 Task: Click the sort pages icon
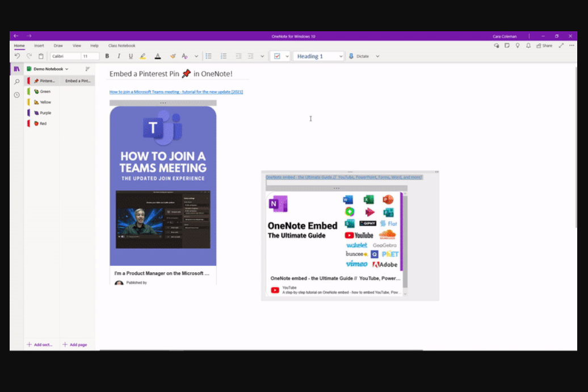87,69
